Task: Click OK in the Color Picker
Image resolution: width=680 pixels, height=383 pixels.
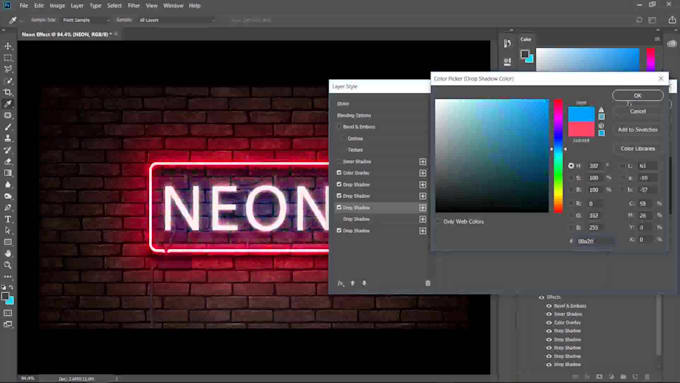Action: point(638,95)
